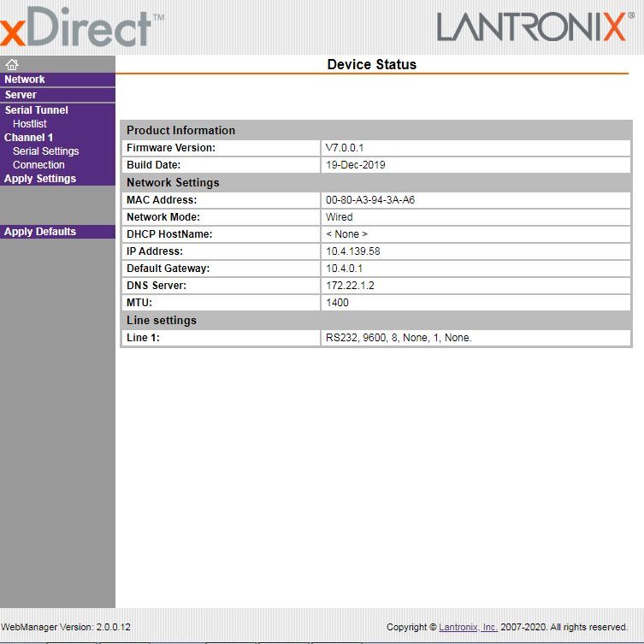Click the Build Date label
The image size is (644, 644).
pyautogui.click(x=154, y=165)
